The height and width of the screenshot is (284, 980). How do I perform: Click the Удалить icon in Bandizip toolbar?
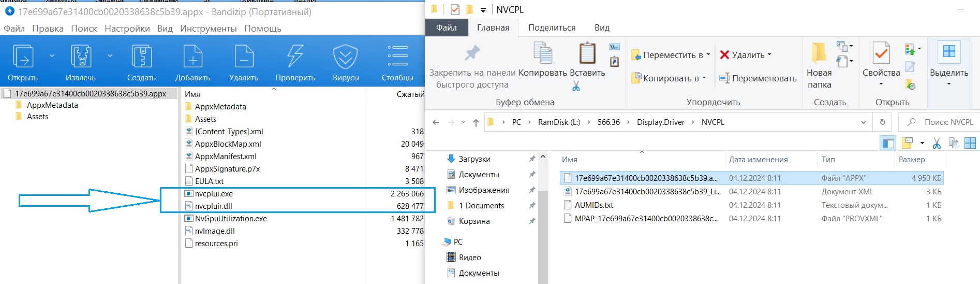pos(244,56)
